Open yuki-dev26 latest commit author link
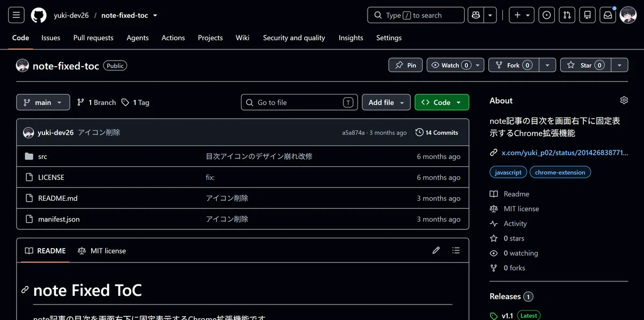This screenshot has height=320, width=644. tap(55, 132)
